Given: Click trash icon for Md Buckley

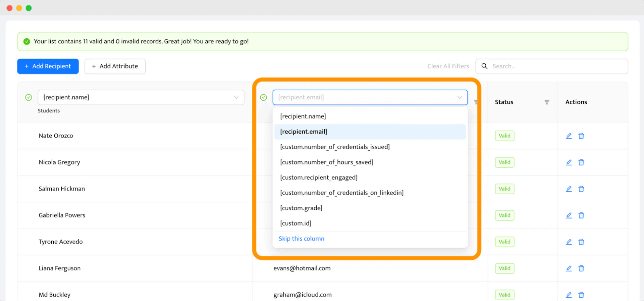Looking at the screenshot, I should pos(581,295).
